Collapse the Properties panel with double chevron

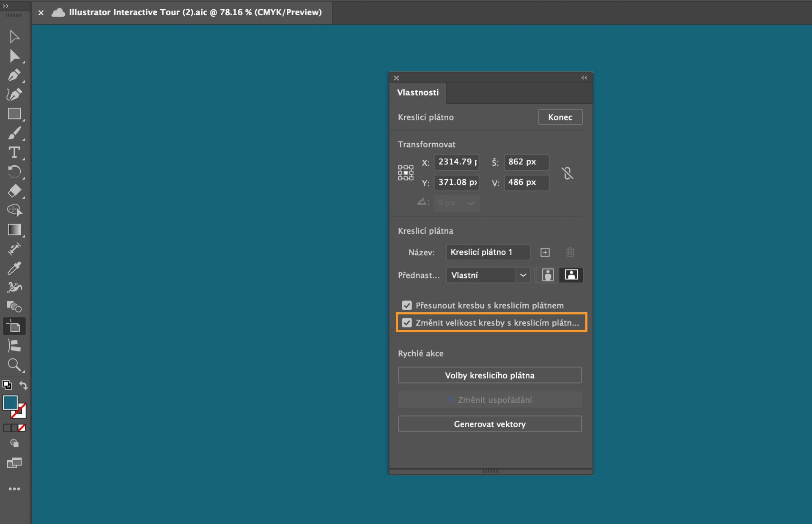click(584, 78)
